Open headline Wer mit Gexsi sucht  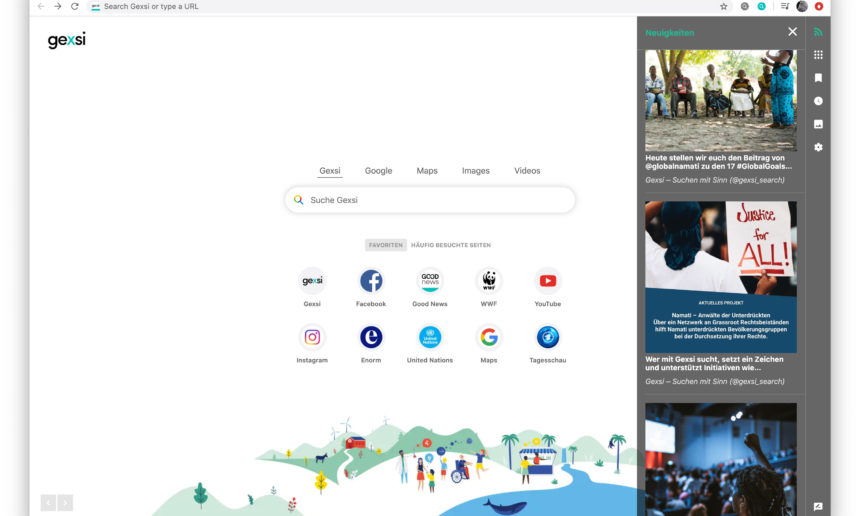[714, 364]
